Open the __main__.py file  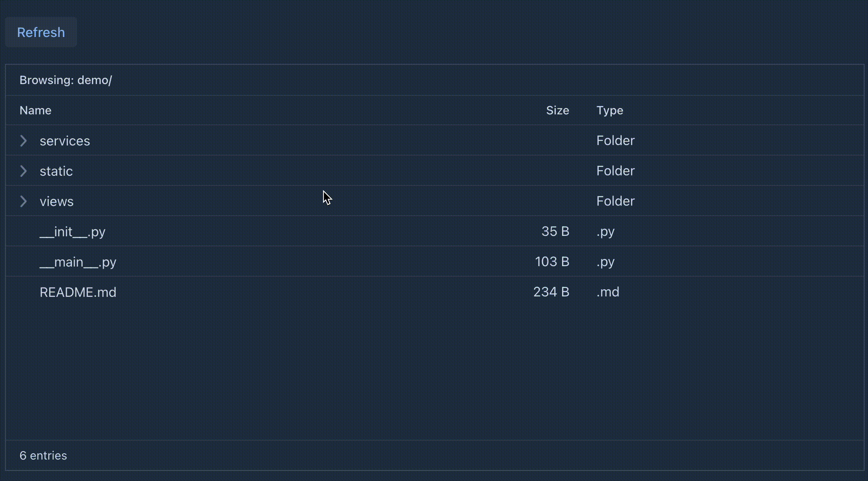point(78,262)
